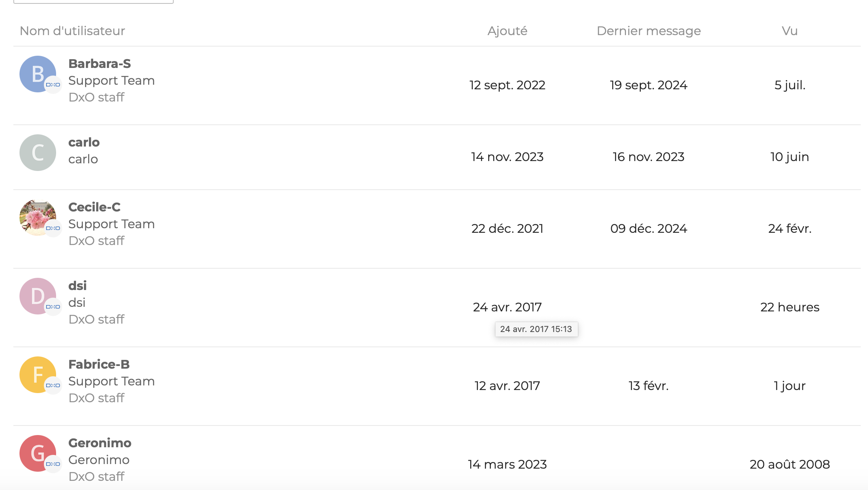Open Barbara-S username link
Screen dimensions: 868x490
coord(100,64)
